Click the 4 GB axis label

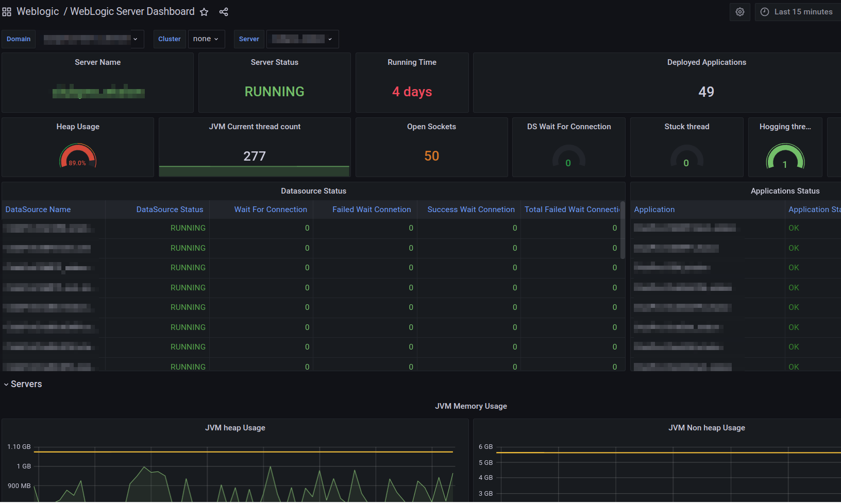[485, 478]
